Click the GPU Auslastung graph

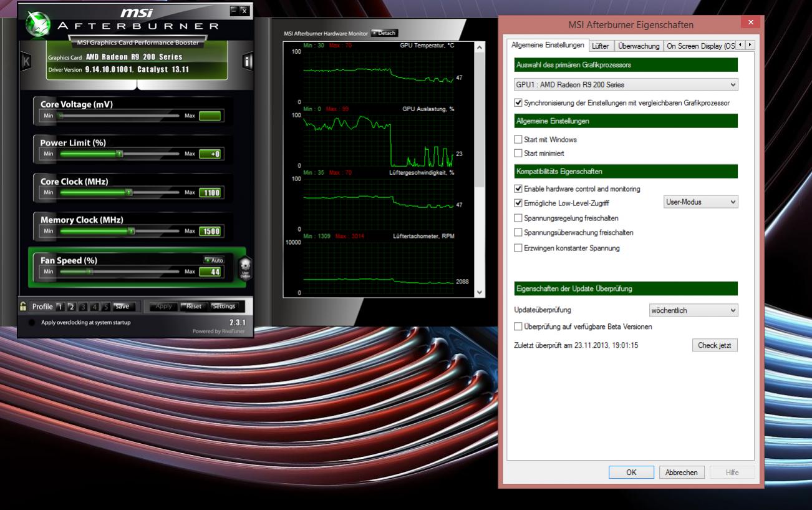click(379, 140)
